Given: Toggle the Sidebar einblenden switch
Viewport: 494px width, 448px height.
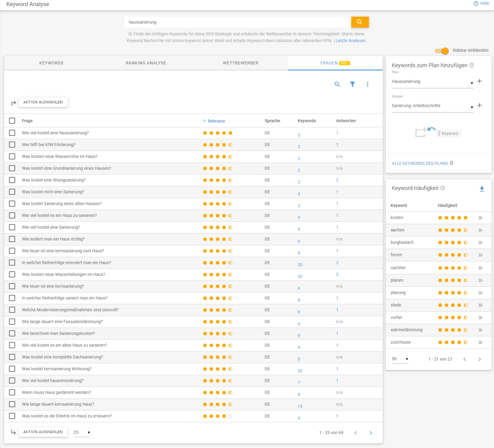Looking at the screenshot, I should point(442,51).
